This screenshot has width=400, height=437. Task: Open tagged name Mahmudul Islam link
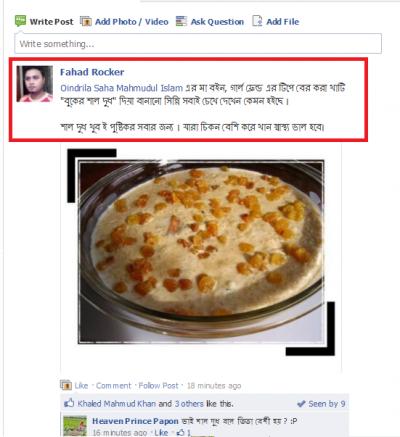click(x=150, y=88)
